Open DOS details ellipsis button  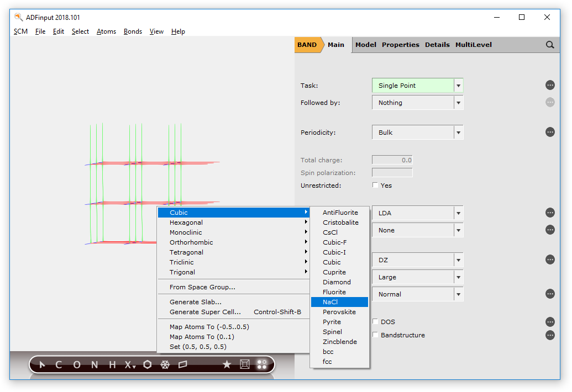click(x=550, y=322)
